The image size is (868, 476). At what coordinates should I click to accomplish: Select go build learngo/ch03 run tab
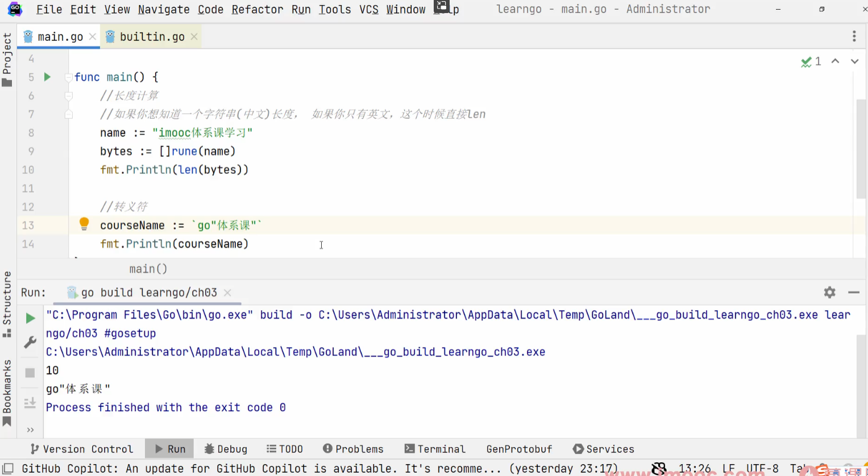click(149, 293)
